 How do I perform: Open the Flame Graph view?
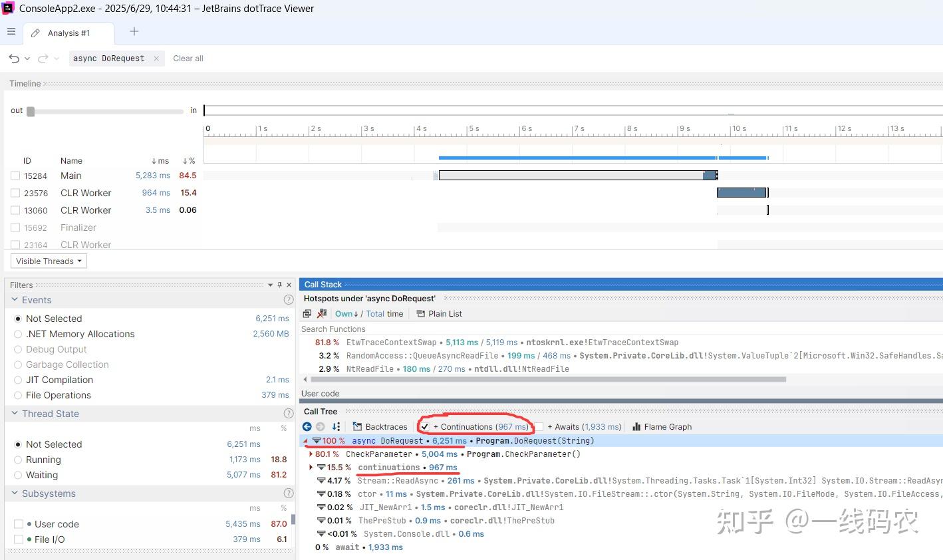coord(662,426)
